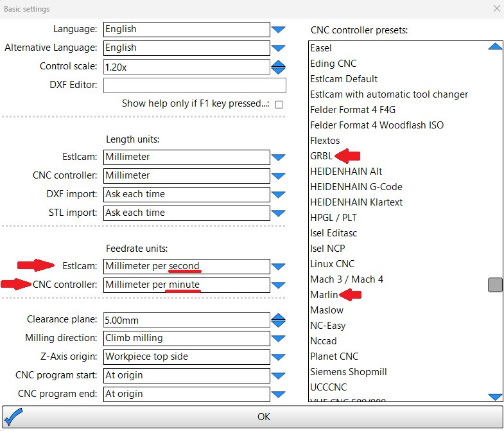Image resolution: width=504 pixels, height=431 pixels.
Task: Open the Estlcam length units dropdown
Action: [x=278, y=157]
